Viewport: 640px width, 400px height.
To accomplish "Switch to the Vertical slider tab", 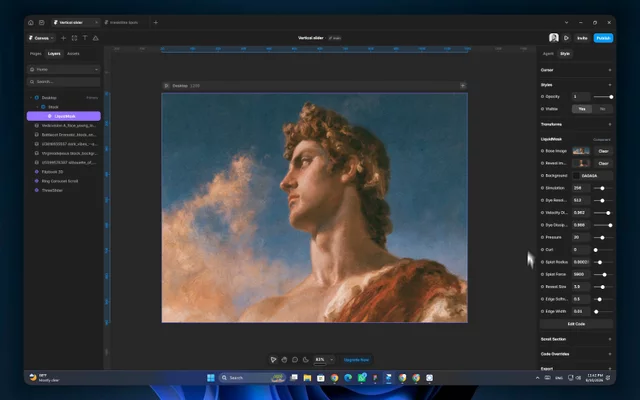I will pyautogui.click(x=76, y=22).
